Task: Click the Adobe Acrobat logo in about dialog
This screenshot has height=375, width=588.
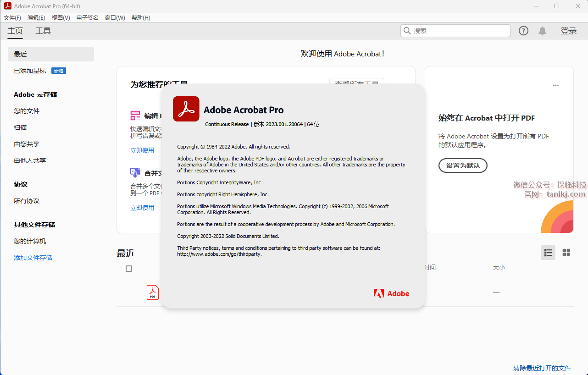Action: [186, 109]
